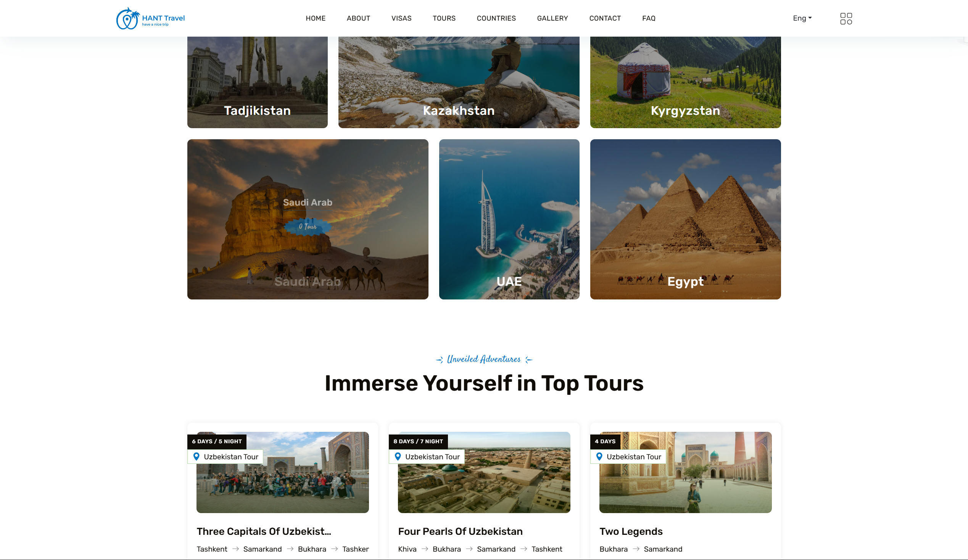Open the UAE country card
Screen dimensions: 968x560
509,219
